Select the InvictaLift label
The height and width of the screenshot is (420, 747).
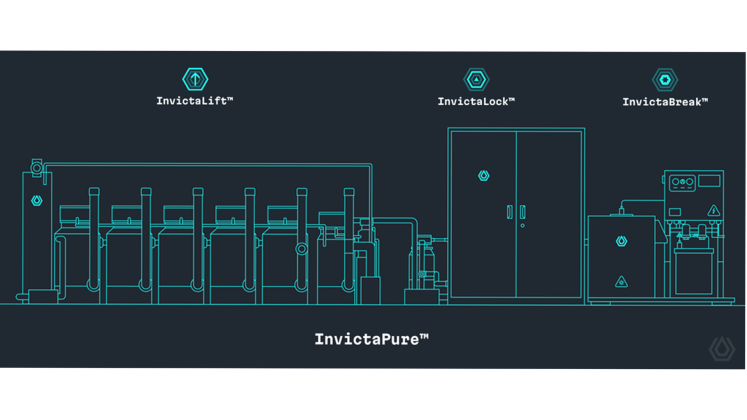195,101
